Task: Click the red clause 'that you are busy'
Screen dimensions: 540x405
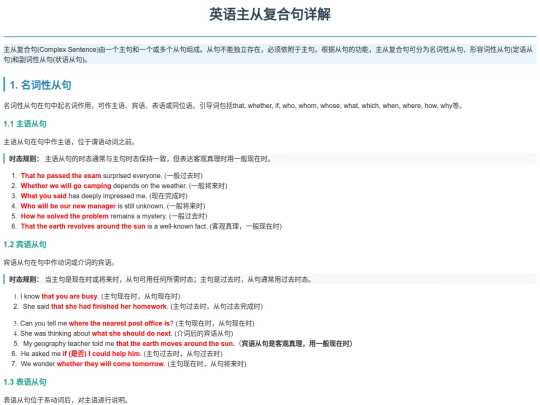Action: (x=70, y=296)
